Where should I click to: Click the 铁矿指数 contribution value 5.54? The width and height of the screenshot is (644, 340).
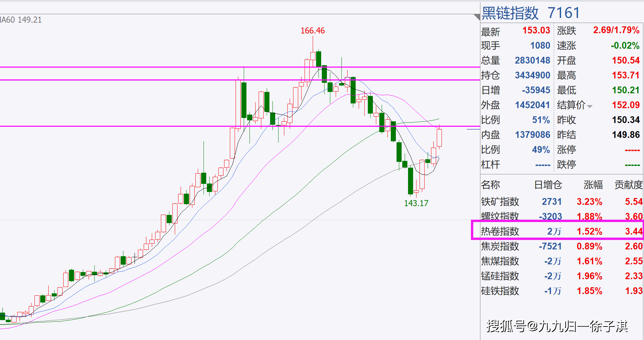coord(634,202)
